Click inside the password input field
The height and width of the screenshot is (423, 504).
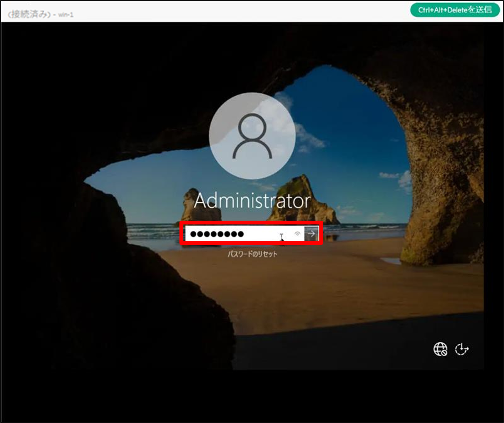tap(262, 234)
